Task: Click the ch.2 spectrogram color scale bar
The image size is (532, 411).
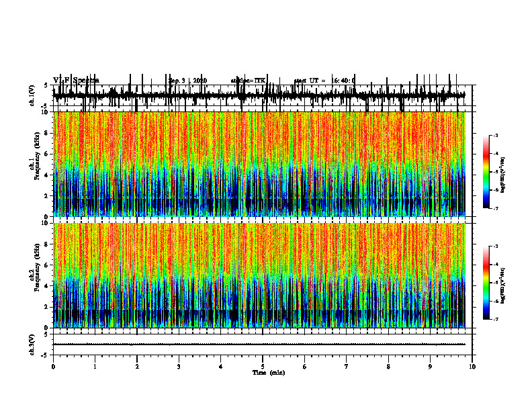Action: point(486,283)
